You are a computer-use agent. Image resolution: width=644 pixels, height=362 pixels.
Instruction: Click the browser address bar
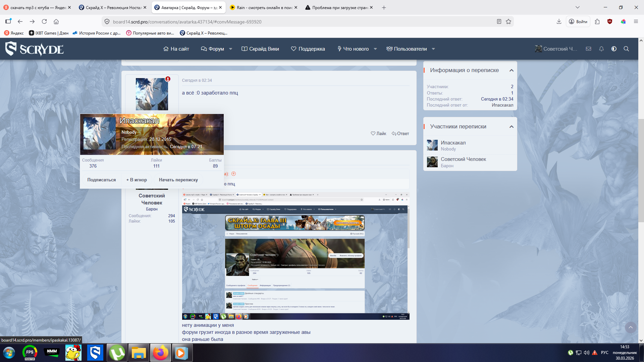click(302, 22)
